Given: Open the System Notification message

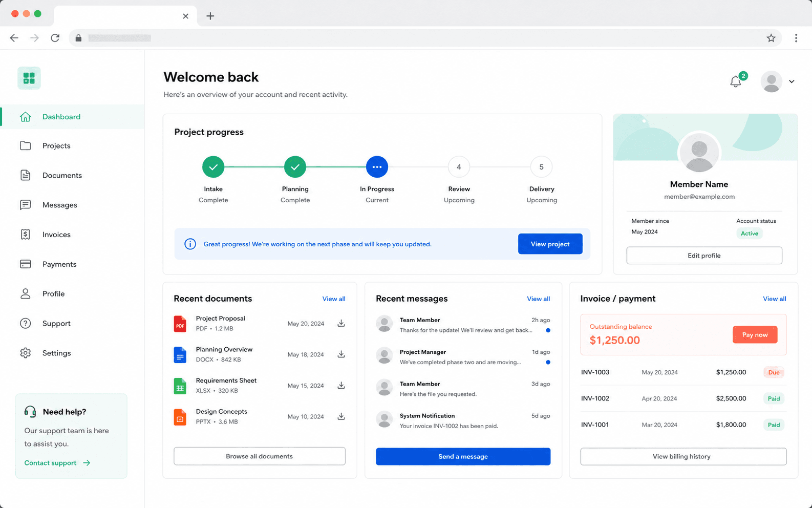Looking at the screenshot, I should [463, 420].
